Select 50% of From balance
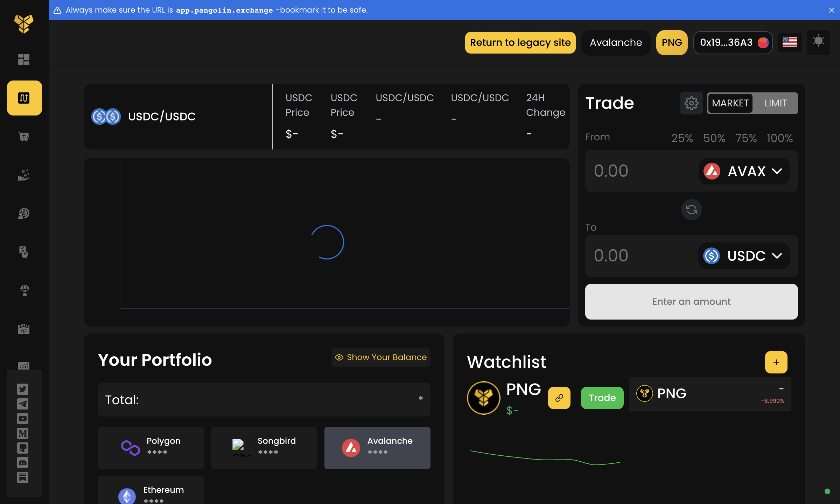The image size is (840, 504). click(714, 138)
